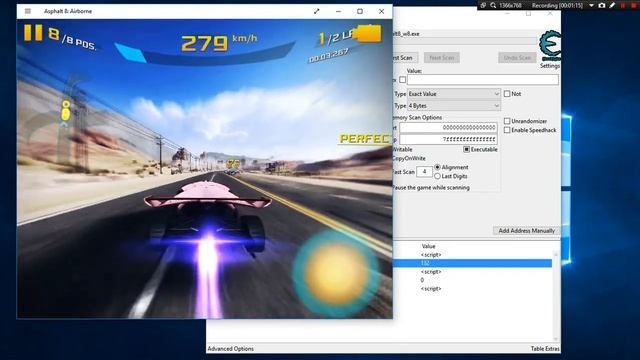This screenshot has height=360, width=640.
Task: Open the 4 Bytes value type dropdown
Action: click(454, 106)
